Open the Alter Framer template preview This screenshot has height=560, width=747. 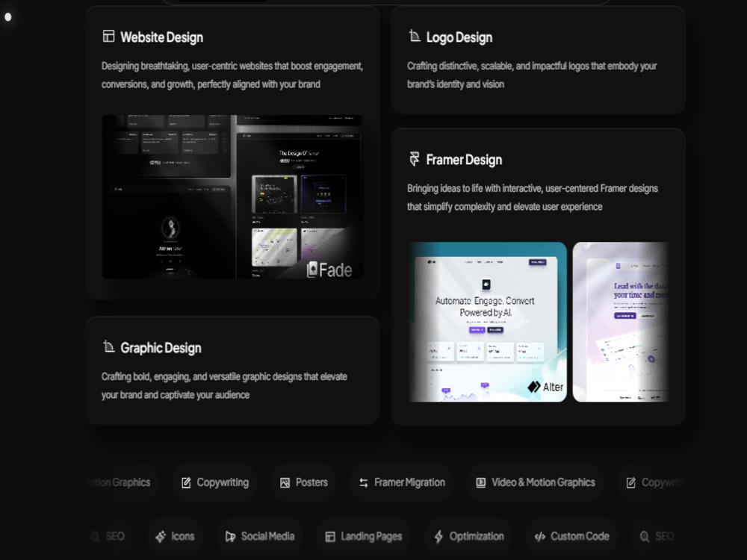[488, 322]
